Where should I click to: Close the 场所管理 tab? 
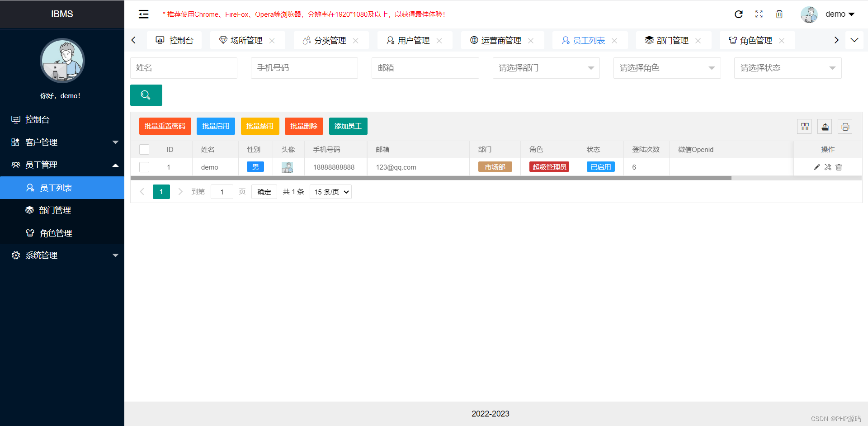point(272,41)
